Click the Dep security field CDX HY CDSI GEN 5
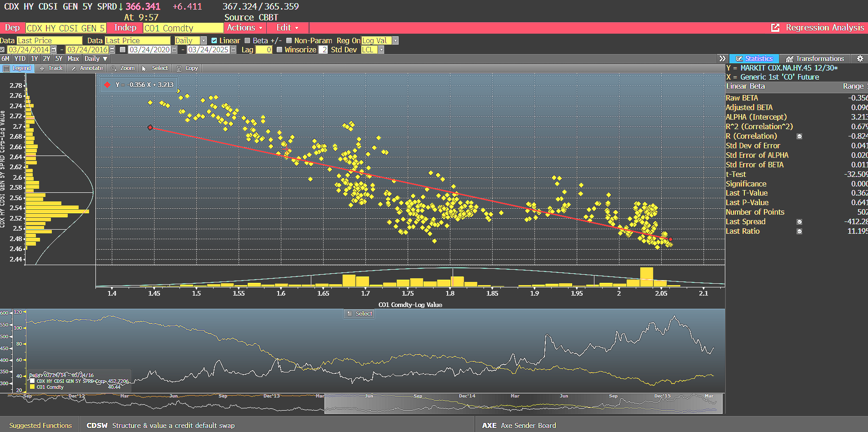 (x=66, y=28)
